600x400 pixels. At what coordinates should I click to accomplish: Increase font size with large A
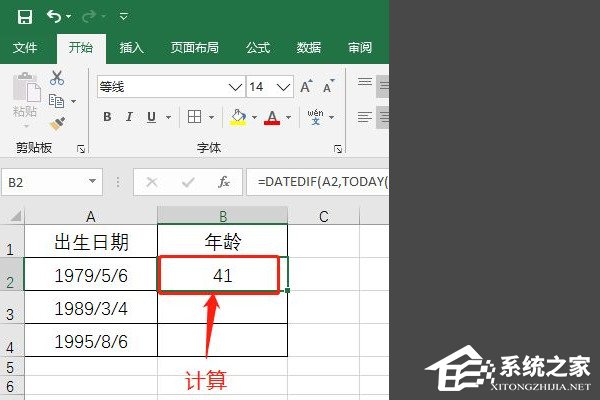(x=306, y=87)
